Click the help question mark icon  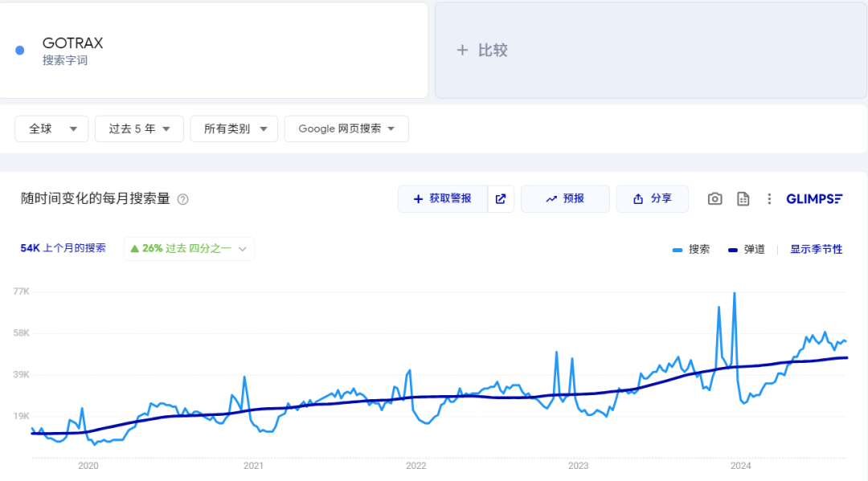(x=182, y=200)
